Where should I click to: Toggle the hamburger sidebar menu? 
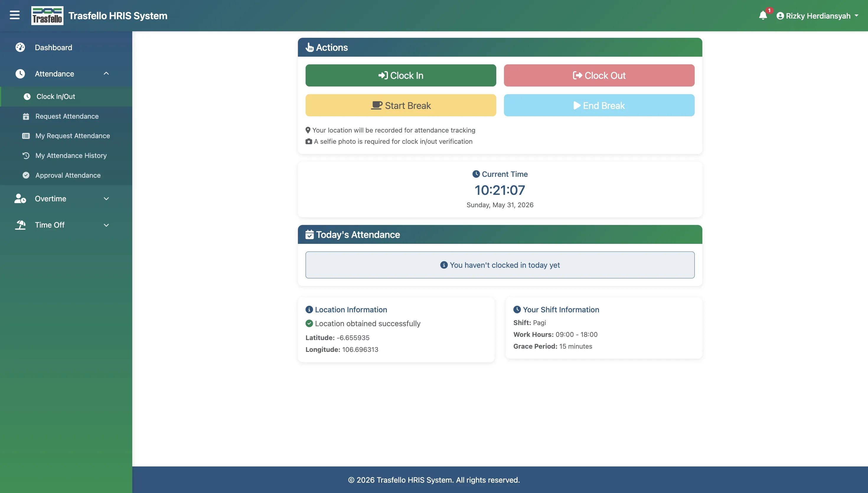tap(14, 15)
